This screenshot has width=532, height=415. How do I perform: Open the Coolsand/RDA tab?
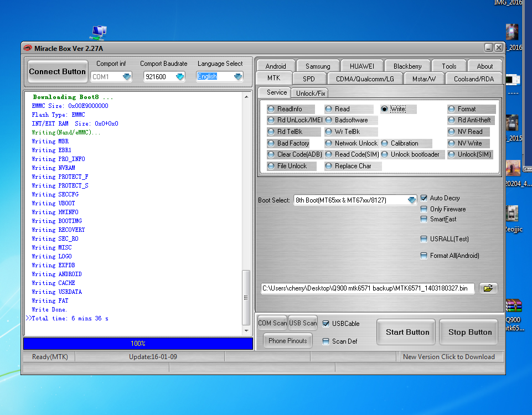coord(474,79)
